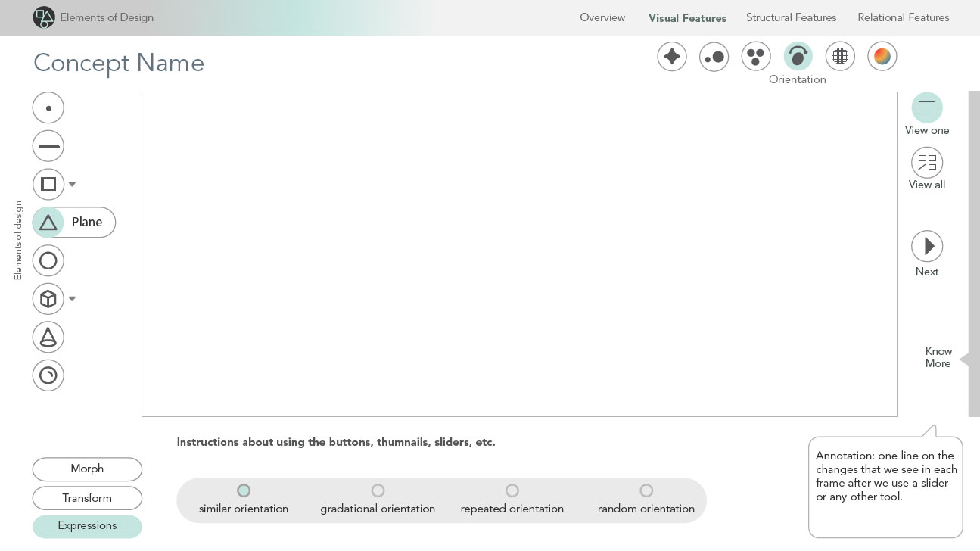Select the similar orientation radio button
This screenshot has width=980, height=551.
point(244,490)
